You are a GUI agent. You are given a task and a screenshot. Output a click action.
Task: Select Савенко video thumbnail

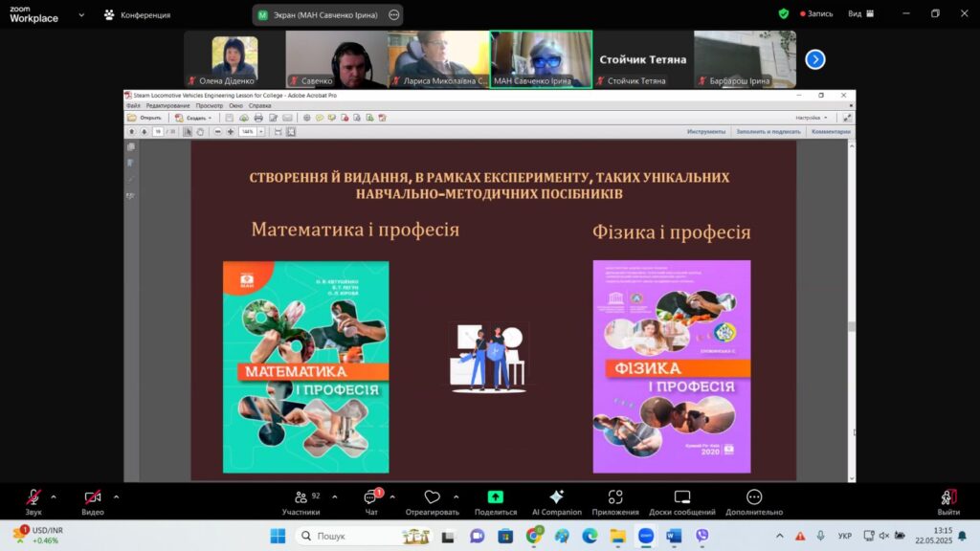coord(336,59)
